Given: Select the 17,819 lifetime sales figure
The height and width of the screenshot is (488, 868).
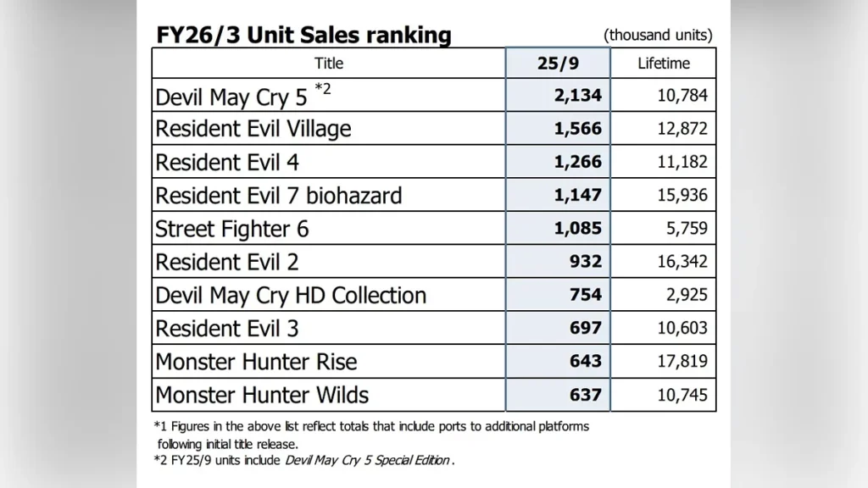Looking at the screenshot, I should tap(682, 362).
